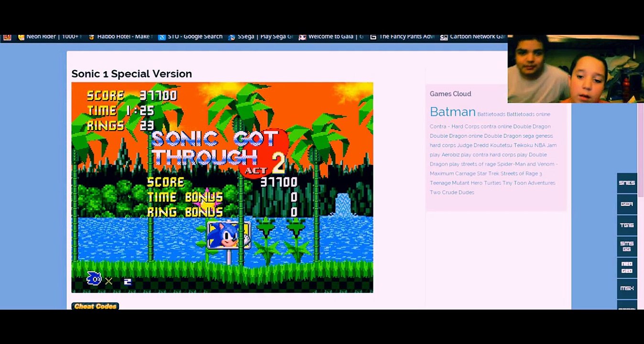Viewport: 644px width, 344px height.
Task: Open the SNES console category button
Action: coord(627,183)
